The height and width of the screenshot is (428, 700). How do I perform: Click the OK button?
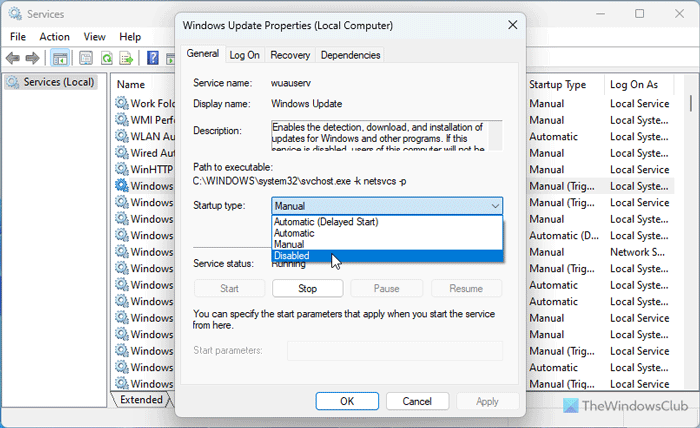[x=347, y=401]
